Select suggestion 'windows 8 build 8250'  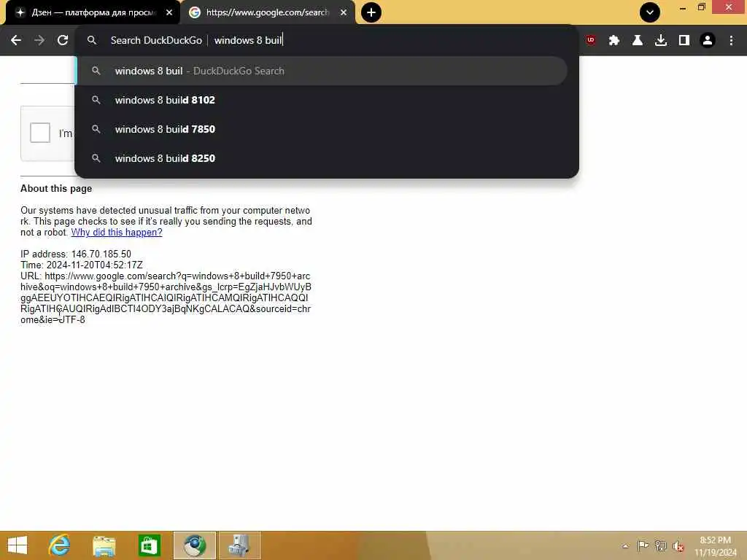coord(322,158)
